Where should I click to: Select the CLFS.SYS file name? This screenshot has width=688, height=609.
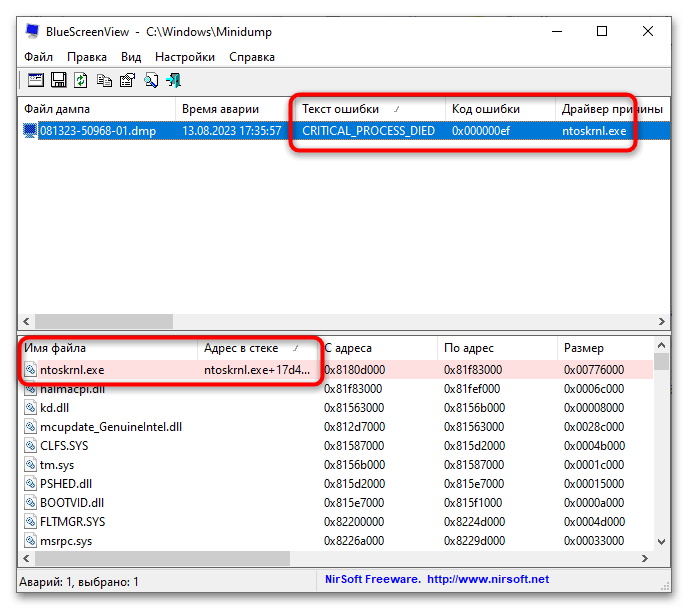tap(64, 446)
